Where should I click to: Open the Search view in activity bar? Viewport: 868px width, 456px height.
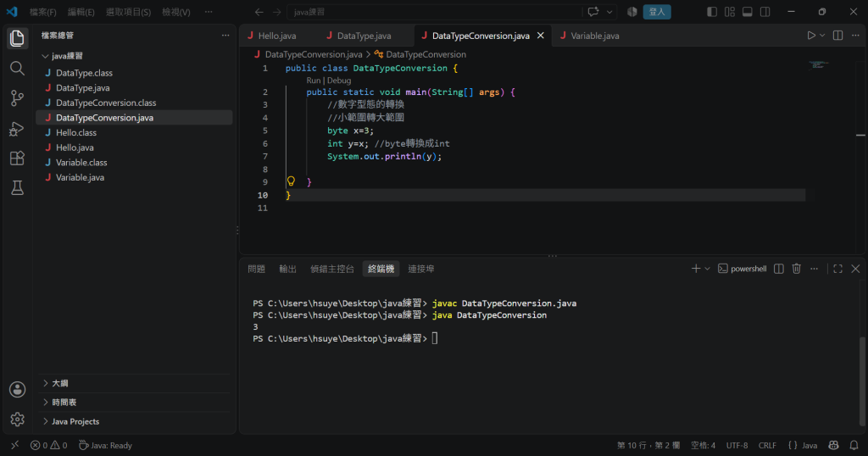pyautogui.click(x=17, y=68)
